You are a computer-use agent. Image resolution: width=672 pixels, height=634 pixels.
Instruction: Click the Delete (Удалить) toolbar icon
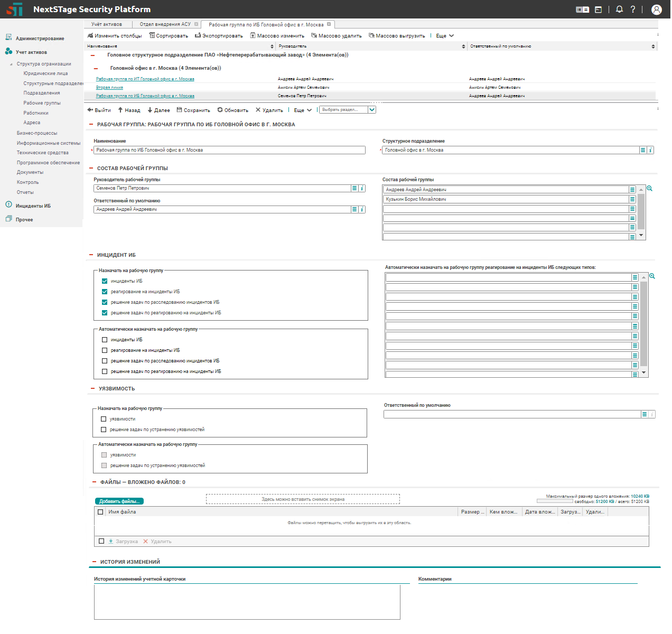click(x=258, y=110)
